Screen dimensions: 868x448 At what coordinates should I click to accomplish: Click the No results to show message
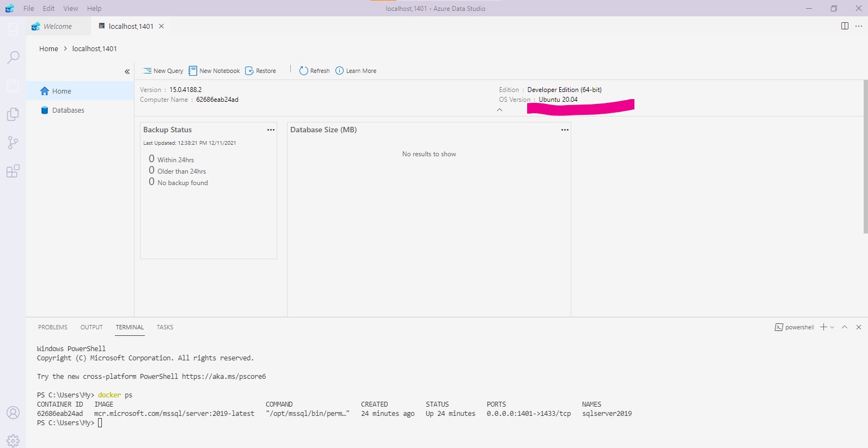pyautogui.click(x=429, y=154)
